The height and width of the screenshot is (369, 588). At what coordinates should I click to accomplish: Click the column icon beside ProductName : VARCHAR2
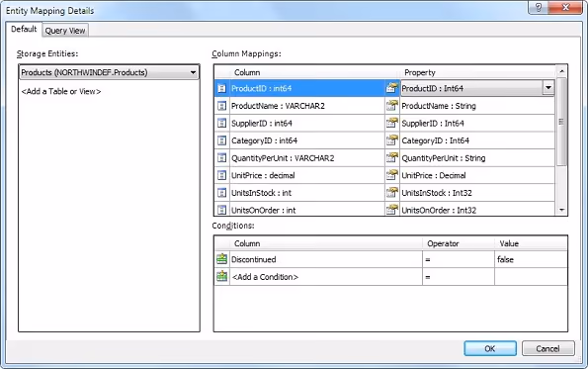pyautogui.click(x=221, y=106)
